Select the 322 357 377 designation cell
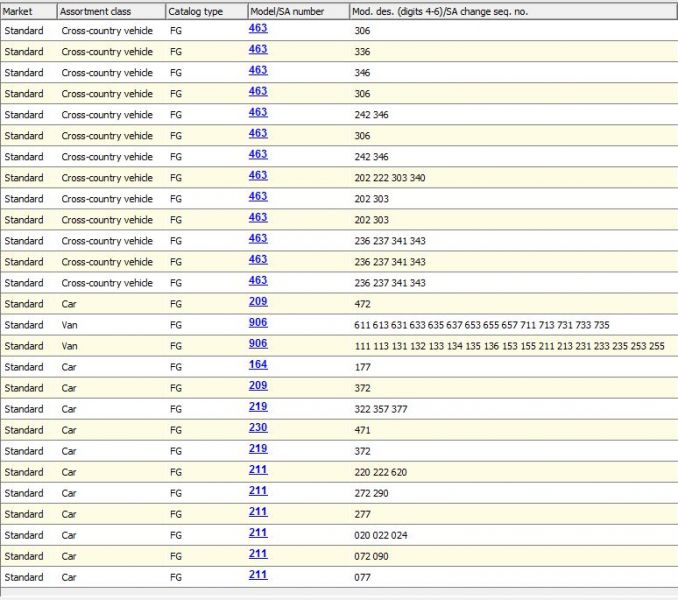 (381, 409)
